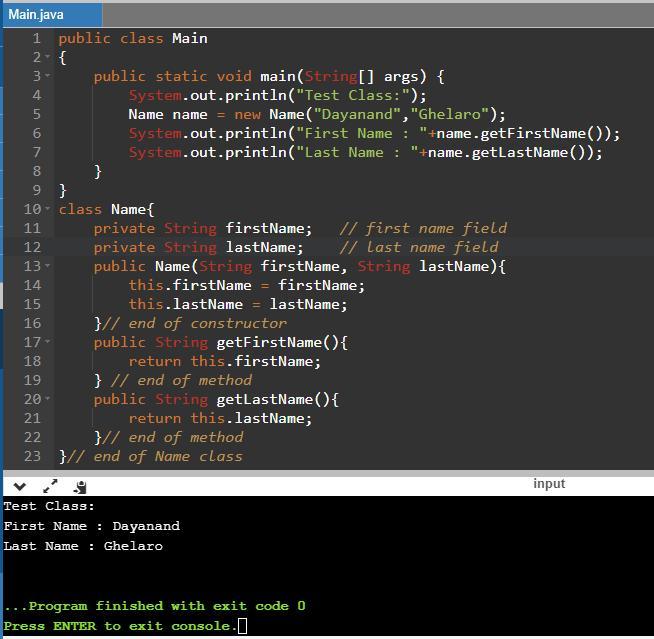Collapse the console panel with the chevron icon
Screen dimensions: 654x639
coord(19,486)
